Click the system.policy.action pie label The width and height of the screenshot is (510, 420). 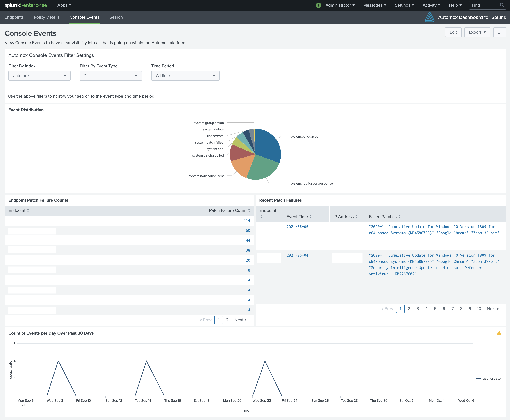pyautogui.click(x=305, y=136)
